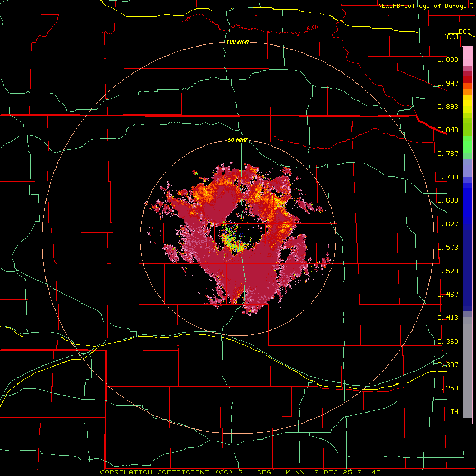Click the 0.253 scale value
476x476 pixels.
(448, 388)
